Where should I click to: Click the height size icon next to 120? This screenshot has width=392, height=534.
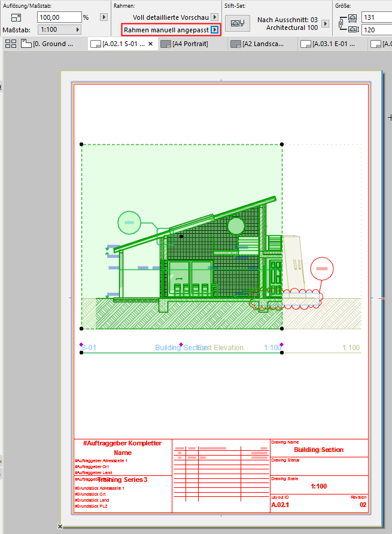point(353,29)
